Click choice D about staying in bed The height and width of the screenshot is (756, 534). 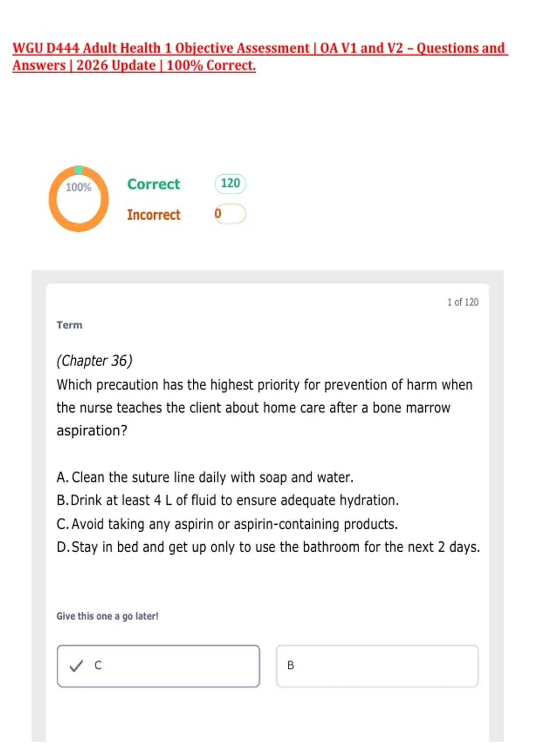[x=268, y=547]
